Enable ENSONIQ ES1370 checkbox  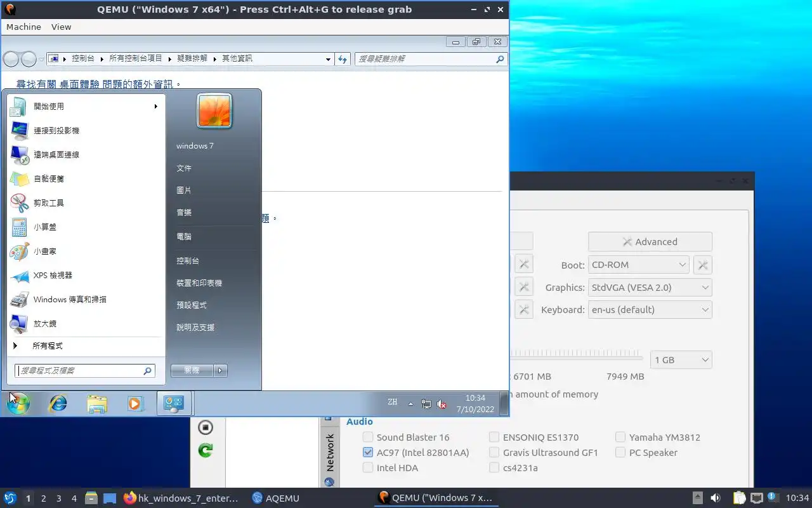point(494,437)
